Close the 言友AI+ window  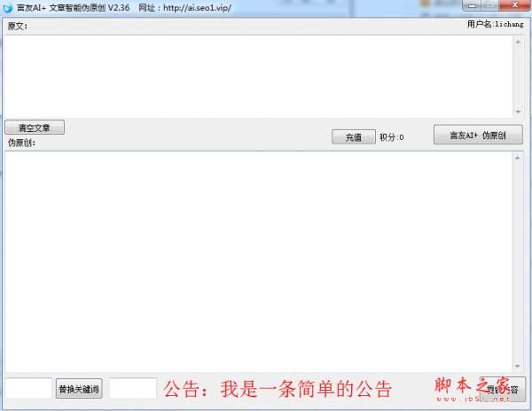click(514, 5)
